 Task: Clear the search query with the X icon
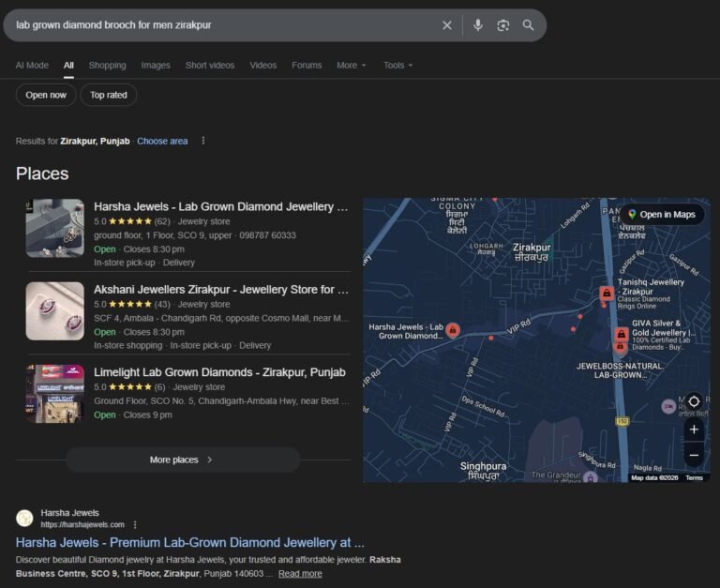point(447,25)
